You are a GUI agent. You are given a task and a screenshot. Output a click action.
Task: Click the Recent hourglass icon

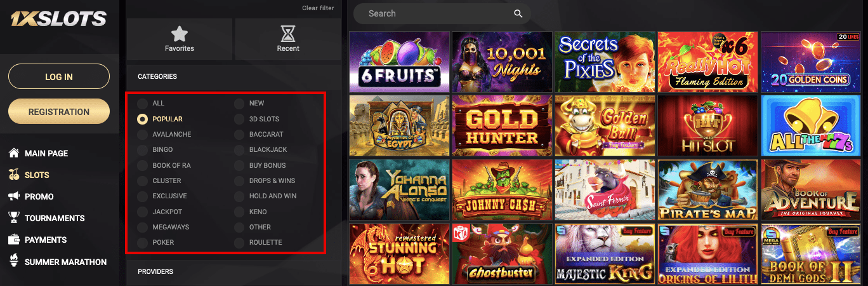288,33
